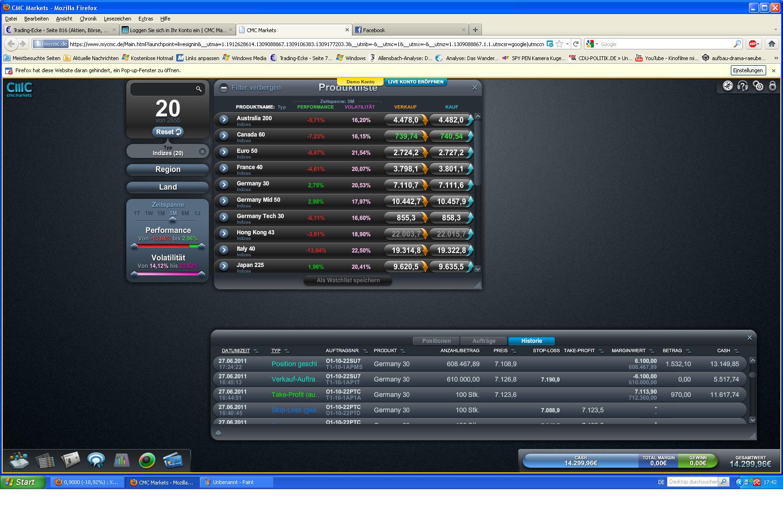The height and width of the screenshot is (532, 783).
Task: Click the CMC Markets logo
Action: 19,89
